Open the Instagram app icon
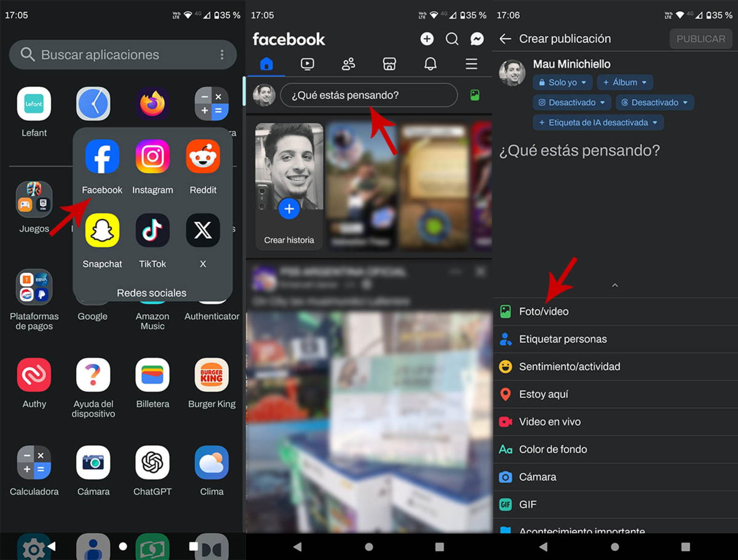 152,156
